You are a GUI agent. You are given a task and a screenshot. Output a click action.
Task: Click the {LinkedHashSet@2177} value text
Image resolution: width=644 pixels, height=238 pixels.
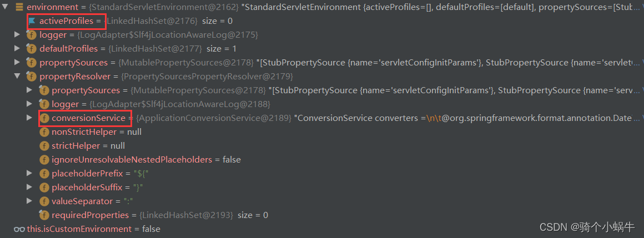155,49
